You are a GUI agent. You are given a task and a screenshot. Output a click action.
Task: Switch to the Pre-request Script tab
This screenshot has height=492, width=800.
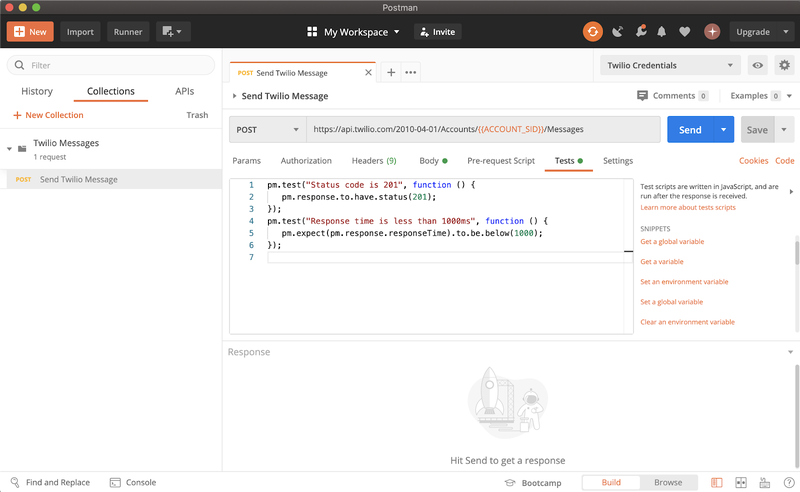(x=500, y=161)
